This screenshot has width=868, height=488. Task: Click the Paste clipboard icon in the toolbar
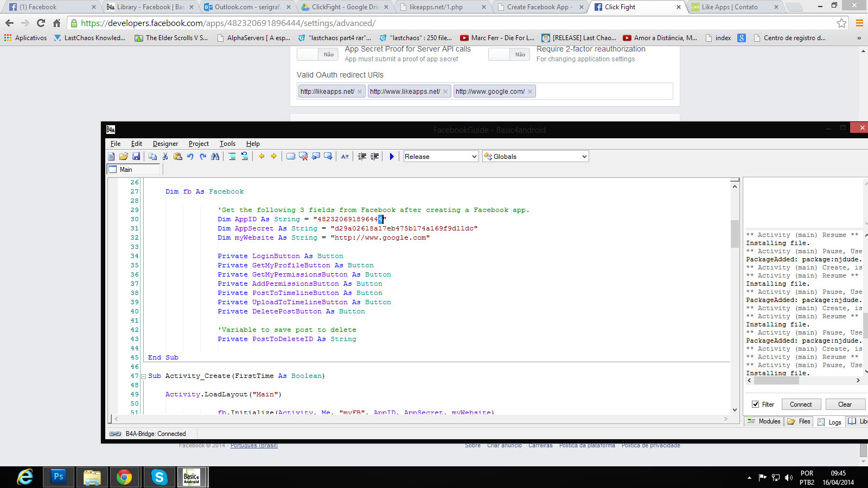177,157
